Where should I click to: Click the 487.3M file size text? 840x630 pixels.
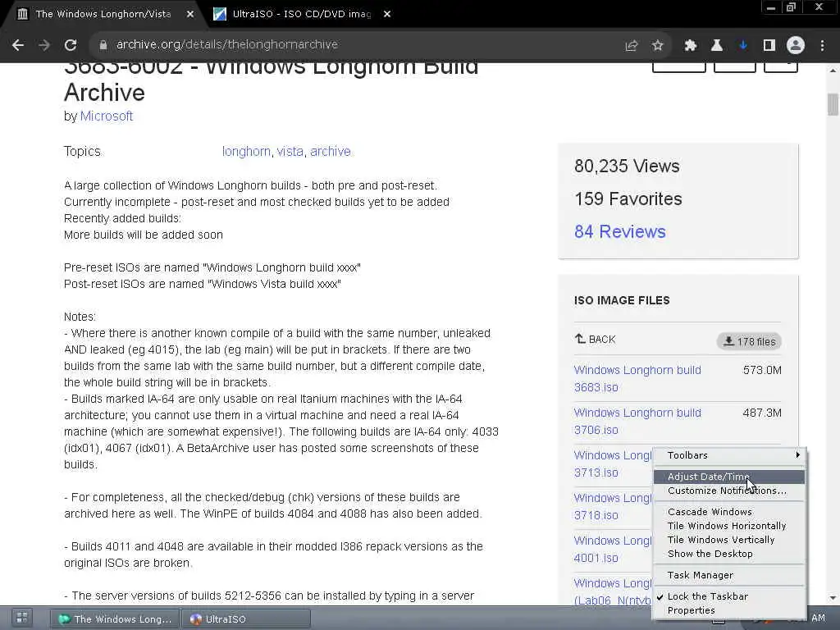[x=762, y=413]
